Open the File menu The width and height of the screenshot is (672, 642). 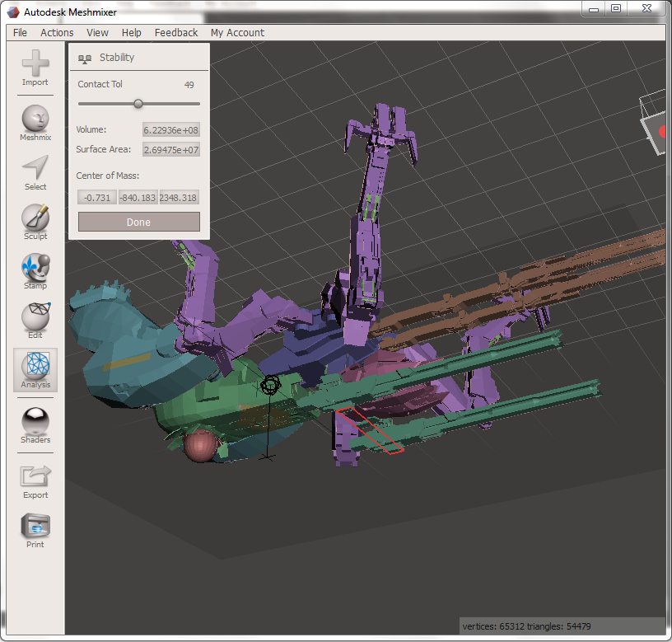pyautogui.click(x=20, y=33)
